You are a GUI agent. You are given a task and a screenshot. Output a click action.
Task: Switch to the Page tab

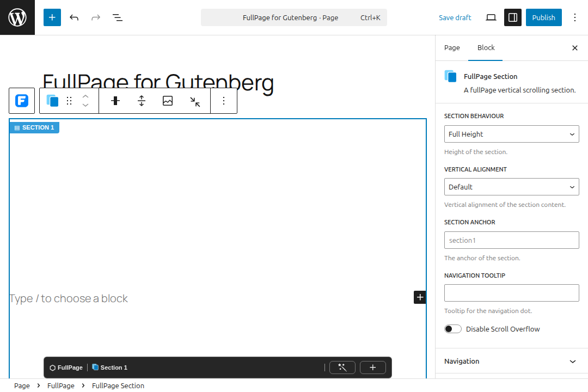pyautogui.click(x=452, y=48)
